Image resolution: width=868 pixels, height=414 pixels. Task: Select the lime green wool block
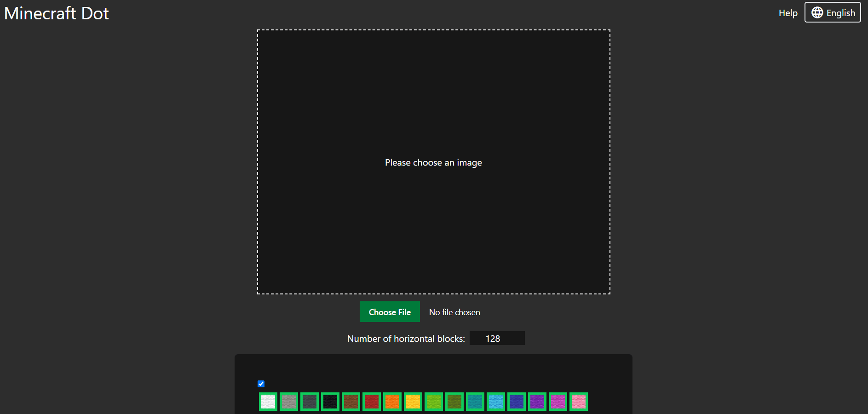tap(434, 402)
